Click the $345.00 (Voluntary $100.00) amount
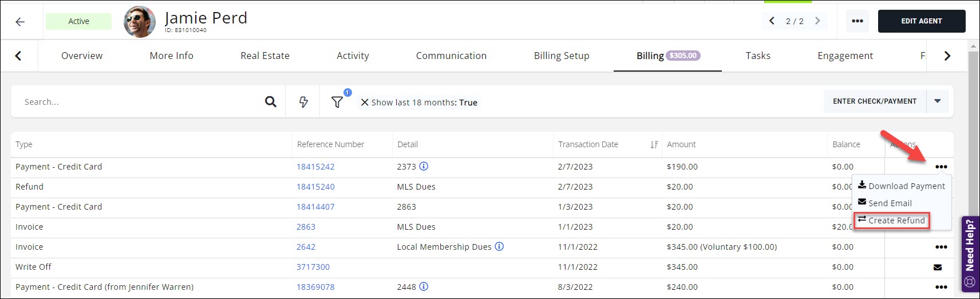Viewport: 980px width, 299px height. (722, 247)
